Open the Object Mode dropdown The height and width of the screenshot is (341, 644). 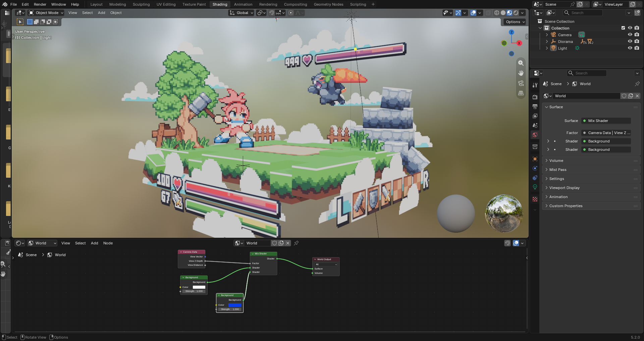coord(46,13)
